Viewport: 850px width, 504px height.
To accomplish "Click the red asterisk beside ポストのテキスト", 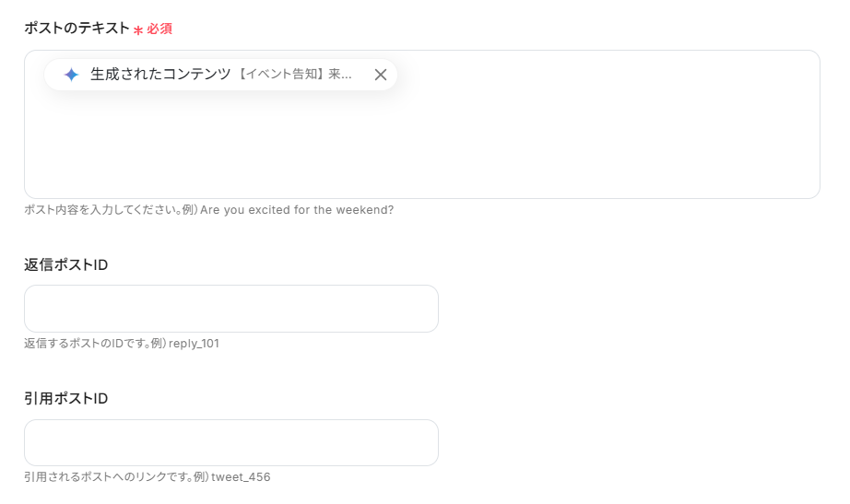I will click(138, 30).
